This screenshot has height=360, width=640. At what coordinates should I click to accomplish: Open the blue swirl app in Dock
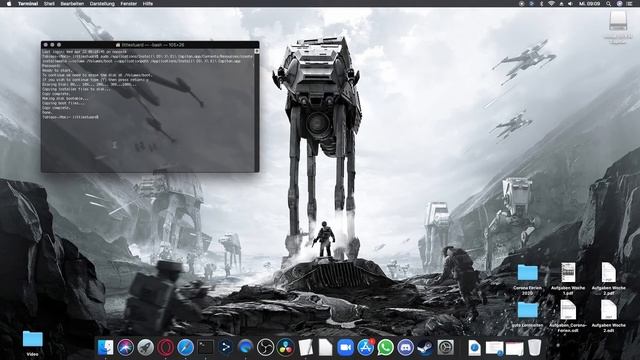245,348
